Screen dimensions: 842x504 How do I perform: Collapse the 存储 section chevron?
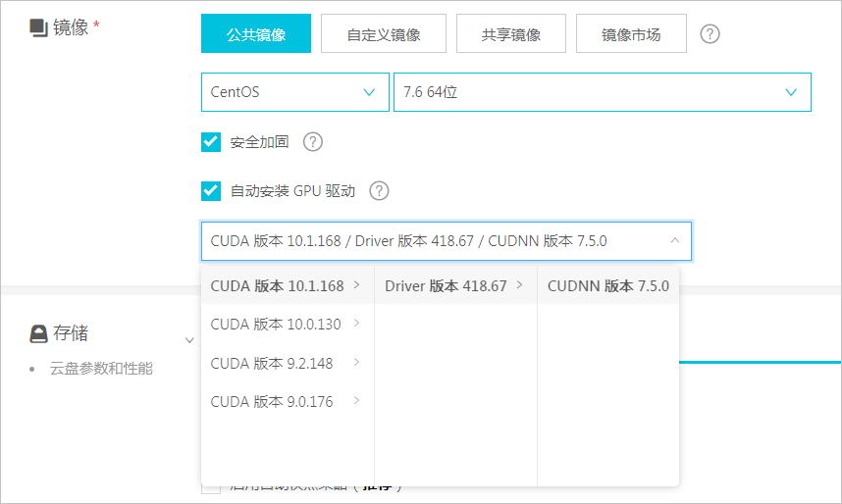point(189,340)
